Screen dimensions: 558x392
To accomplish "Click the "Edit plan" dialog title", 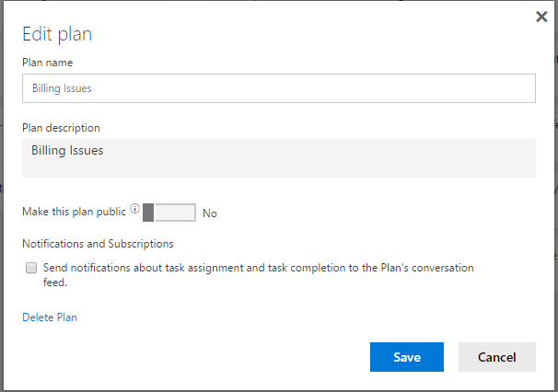I will coord(57,35).
